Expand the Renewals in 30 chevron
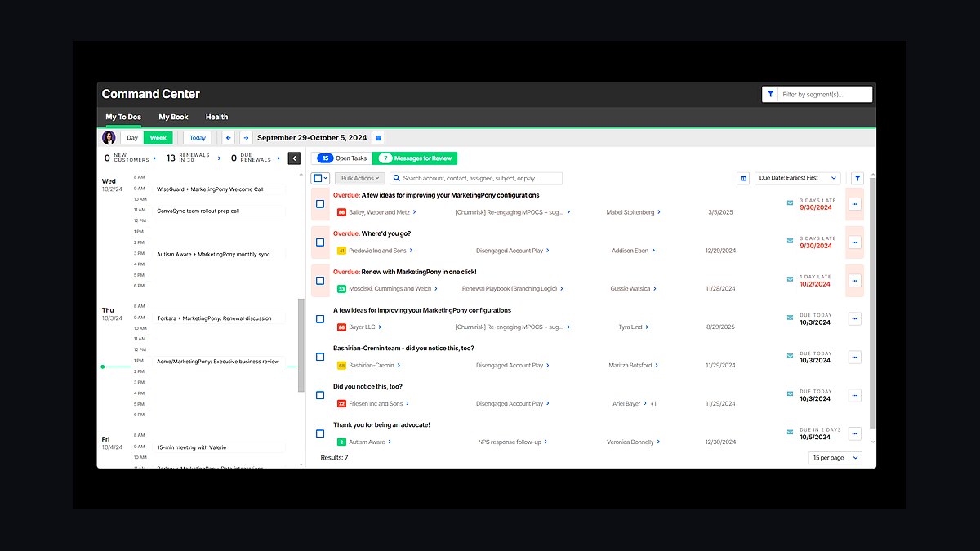The width and height of the screenshot is (980, 551). click(220, 158)
